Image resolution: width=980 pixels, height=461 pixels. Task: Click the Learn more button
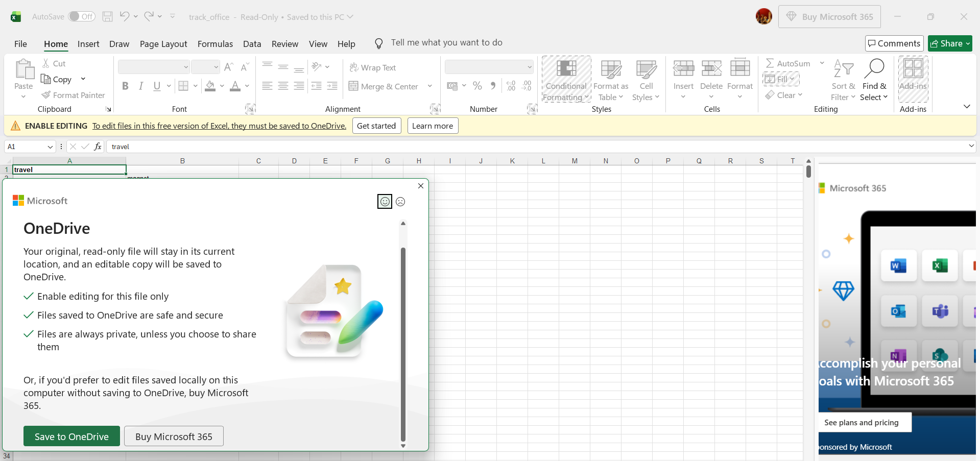pos(433,126)
